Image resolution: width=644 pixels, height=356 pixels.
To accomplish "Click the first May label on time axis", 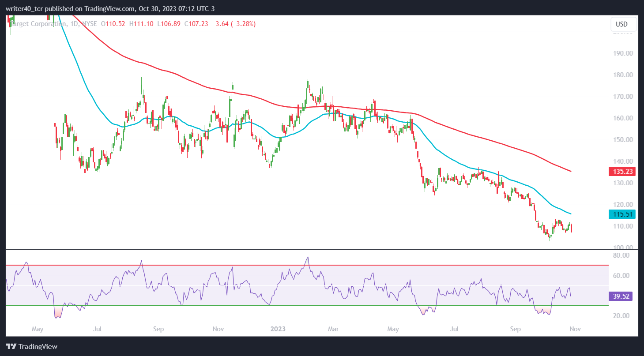I will pos(38,329).
